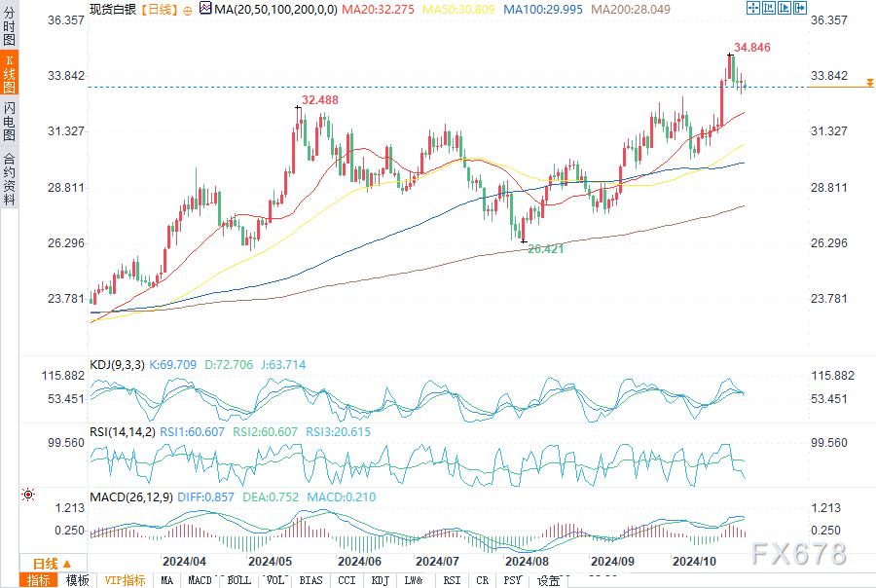The image size is (876, 588).
Task: Toggle the MACD indicator button
Action: (200, 580)
